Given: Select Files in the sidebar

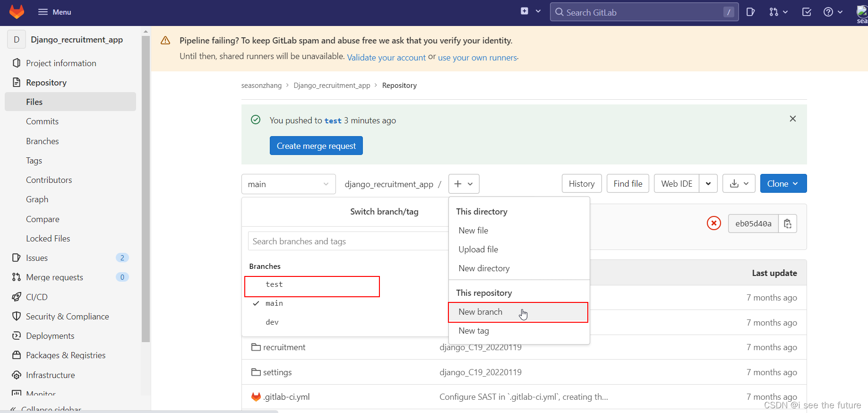Looking at the screenshot, I should 70,102.
